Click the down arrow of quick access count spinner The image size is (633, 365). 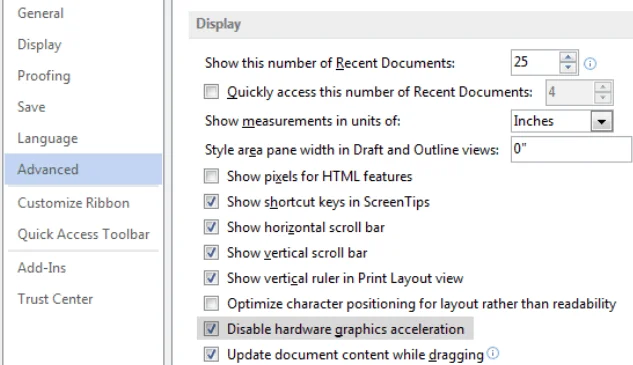pos(603,98)
